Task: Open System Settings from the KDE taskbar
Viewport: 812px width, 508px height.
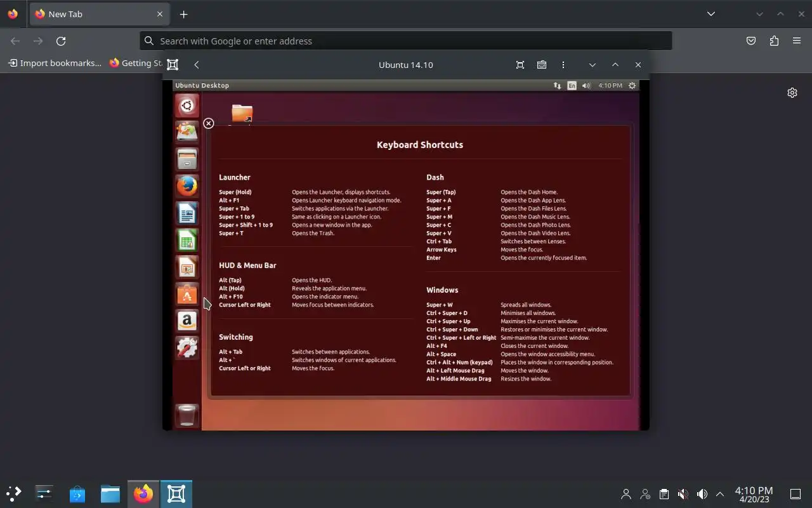Action: [44, 493]
